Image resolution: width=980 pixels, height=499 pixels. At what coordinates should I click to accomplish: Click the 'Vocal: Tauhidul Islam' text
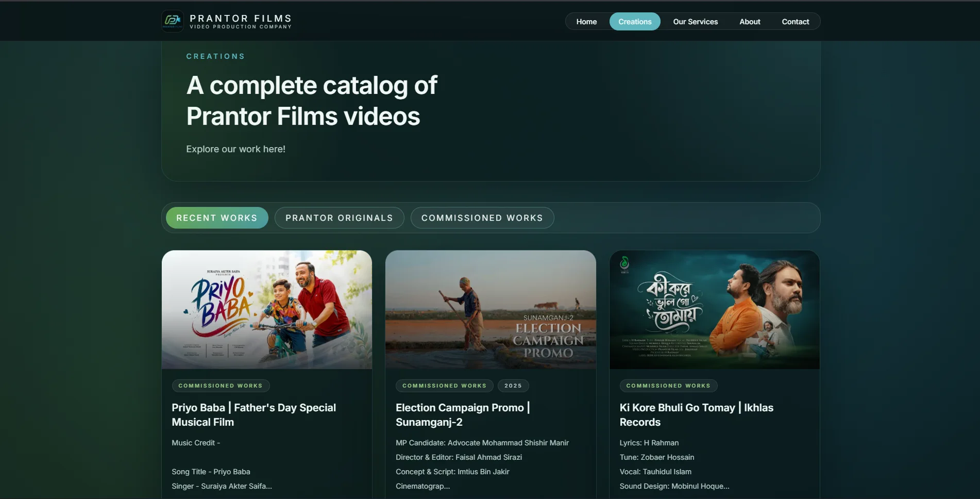[655, 472]
